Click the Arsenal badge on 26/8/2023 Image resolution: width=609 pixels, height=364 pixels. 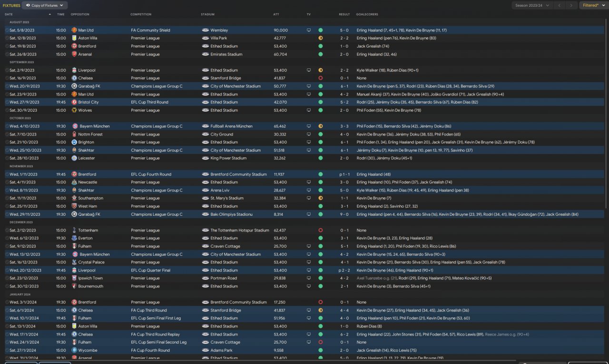coord(74,54)
